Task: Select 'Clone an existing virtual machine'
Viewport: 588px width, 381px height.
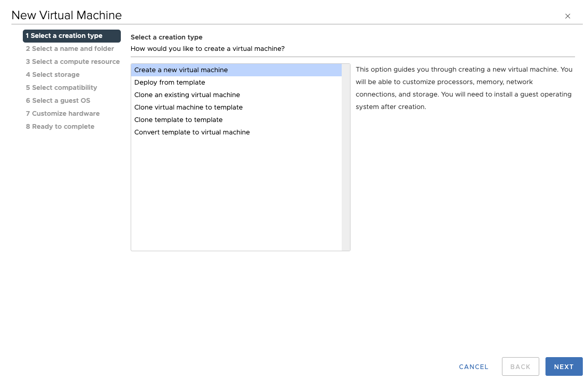Action: tap(187, 95)
